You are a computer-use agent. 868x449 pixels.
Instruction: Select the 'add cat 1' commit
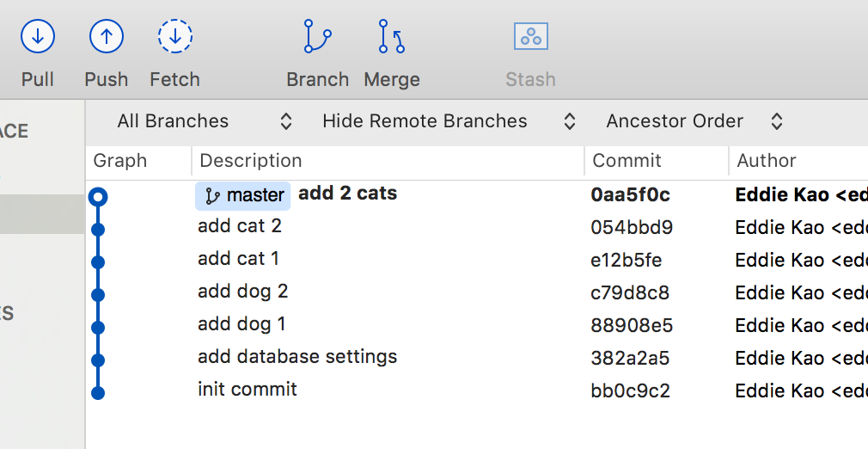[239, 259]
